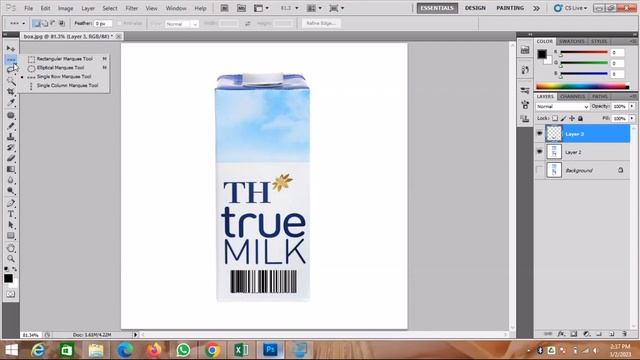Select the Eyedropper tool
Viewport: 640px width, 360px height.
tap(11, 102)
